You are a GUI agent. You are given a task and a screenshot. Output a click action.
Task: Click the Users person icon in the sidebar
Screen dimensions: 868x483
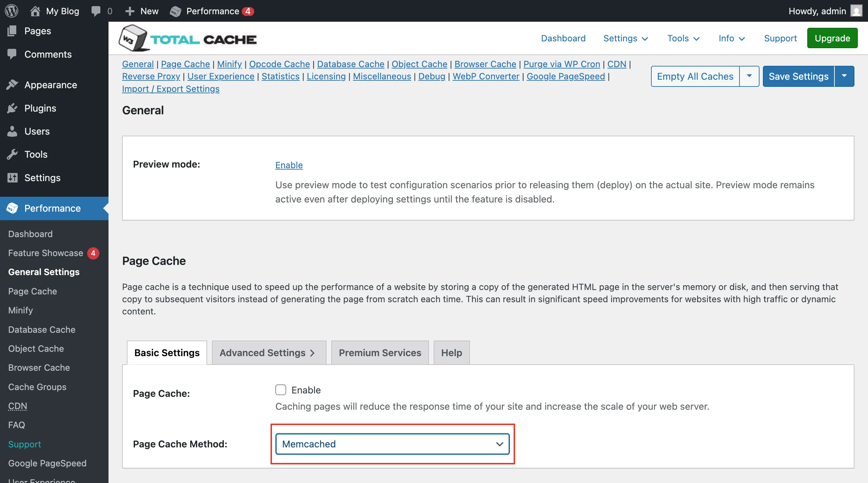coord(12,131)
